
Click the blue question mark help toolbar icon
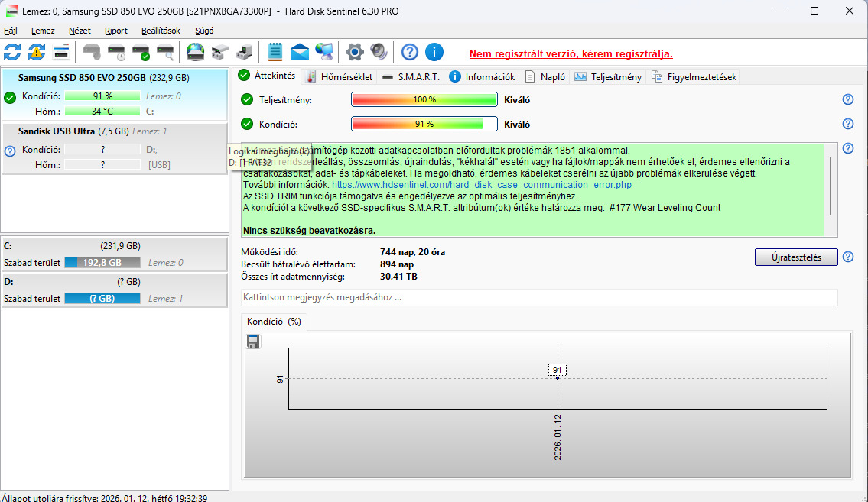click(x=410, y=53)
